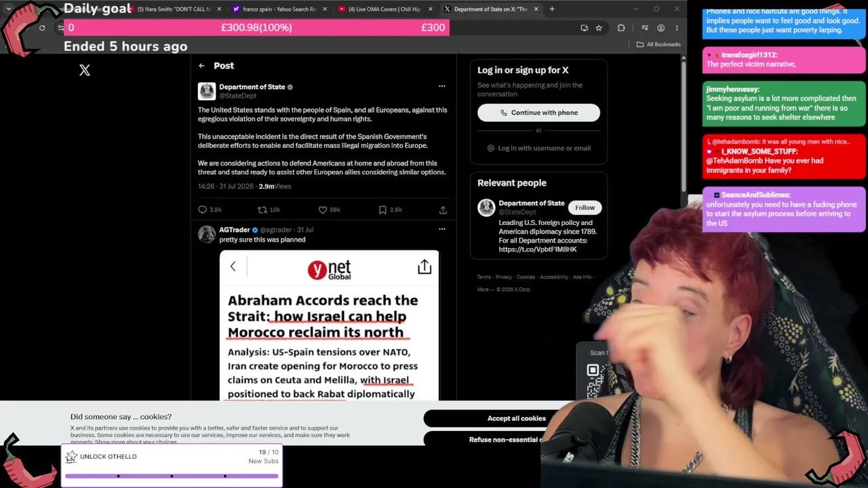Open the tab search dropdown arrow
868x488 pixels.
coord(8,9)
